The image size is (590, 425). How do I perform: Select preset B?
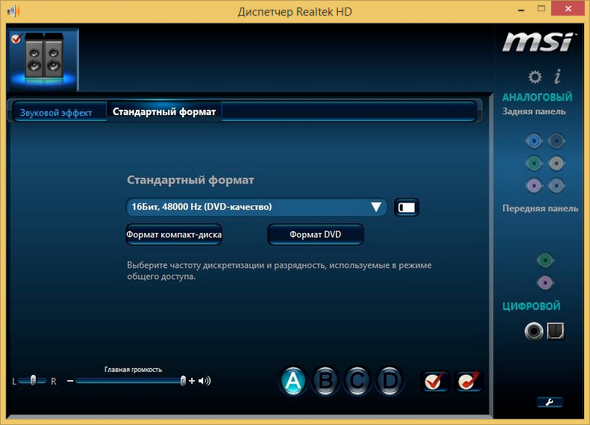325,381
